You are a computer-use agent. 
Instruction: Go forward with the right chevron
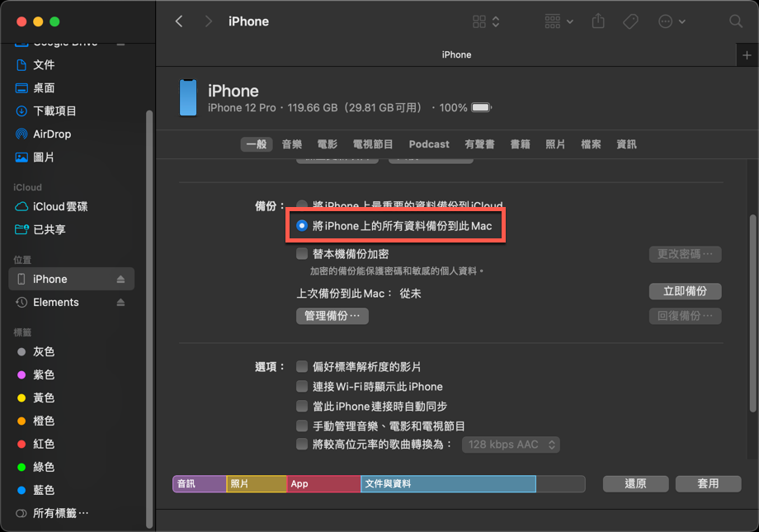pos(208,21)
